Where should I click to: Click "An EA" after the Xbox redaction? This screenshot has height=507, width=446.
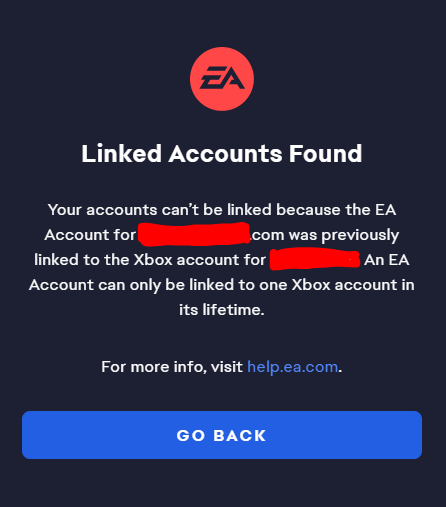[387, 260]
